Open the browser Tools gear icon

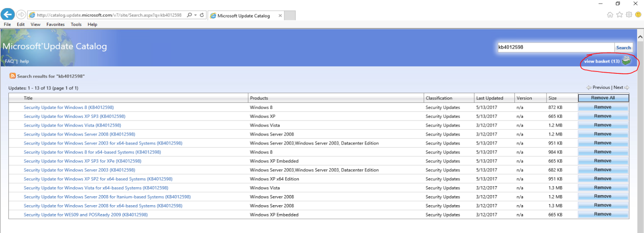[x=629, y=15]
